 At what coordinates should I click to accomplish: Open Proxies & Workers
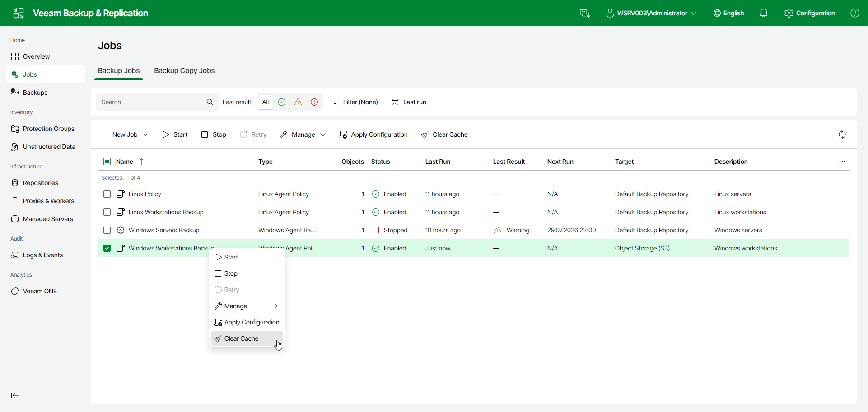(x=45, y=201)
